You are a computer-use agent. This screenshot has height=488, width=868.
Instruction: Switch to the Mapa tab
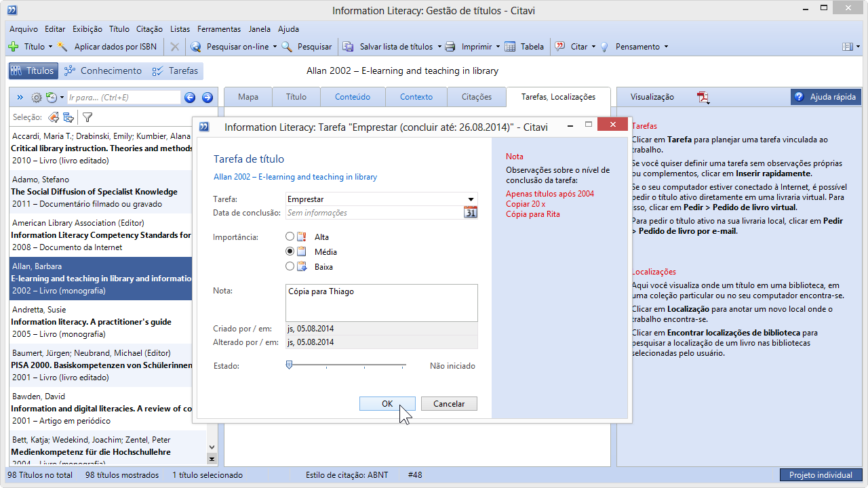[248, 97]
